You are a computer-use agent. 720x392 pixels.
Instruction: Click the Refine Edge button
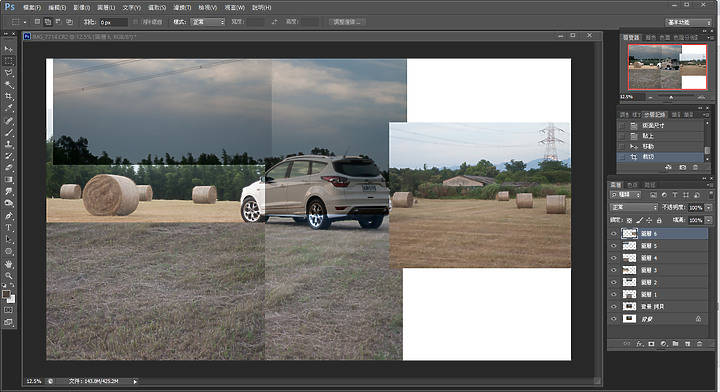point(347,22)
